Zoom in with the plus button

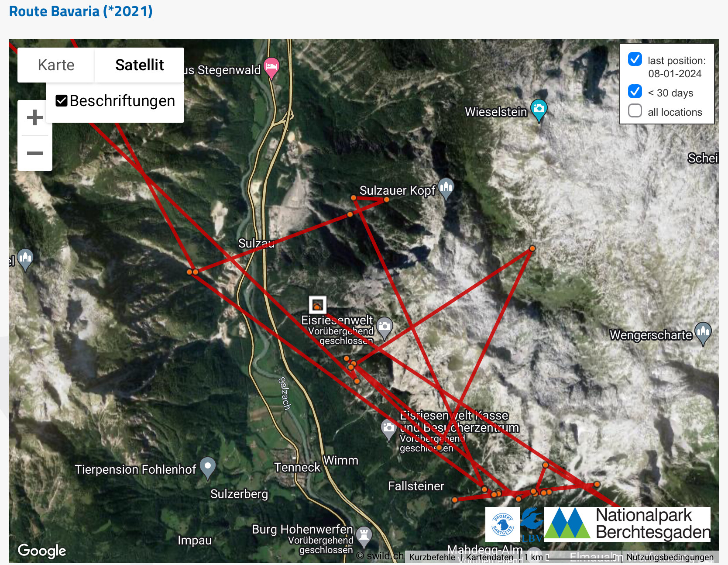point(35,117)
